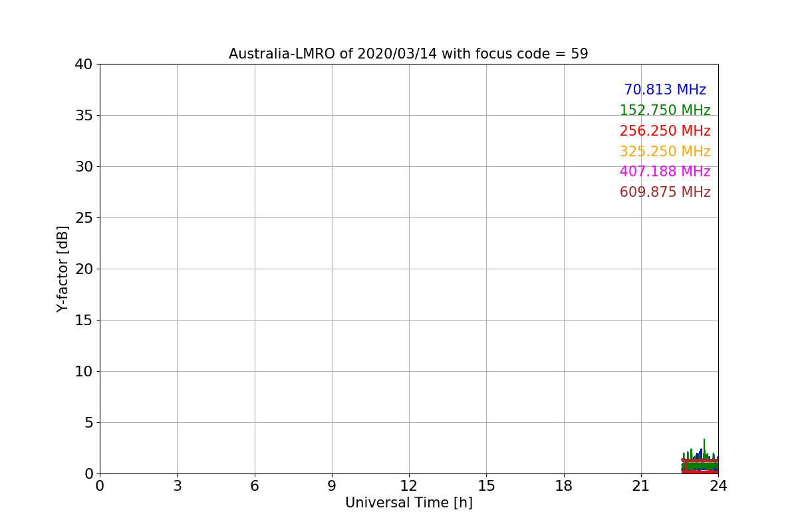Click the y-axis tick label 15
This screenshot has height=532, width=798.
84,321
